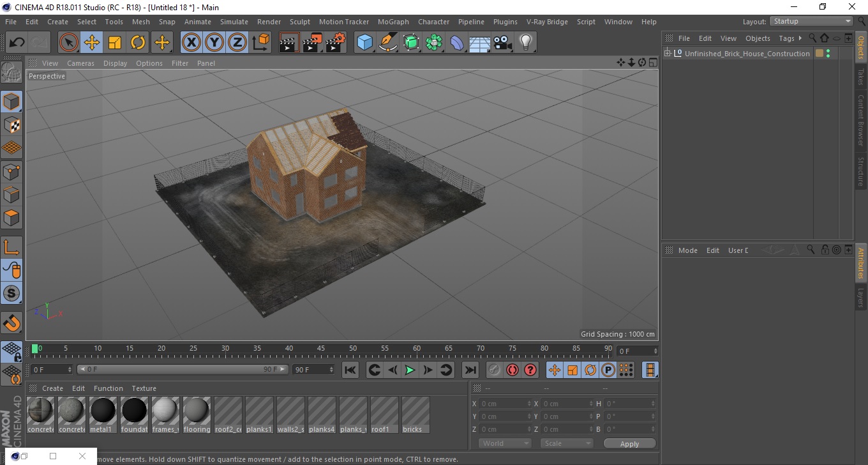Open material manager Texture menu
Screen dimensions: 868x465
click(x=144, y=388)
